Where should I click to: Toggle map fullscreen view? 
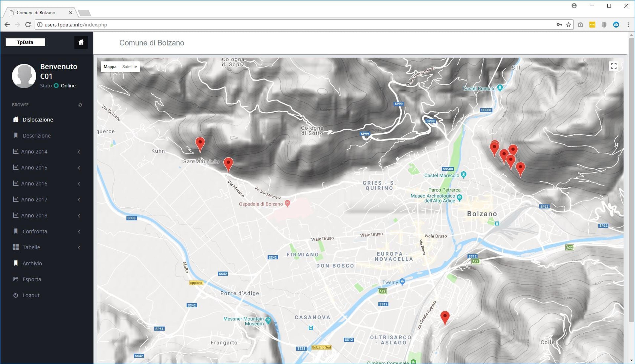tap(614, 66)
